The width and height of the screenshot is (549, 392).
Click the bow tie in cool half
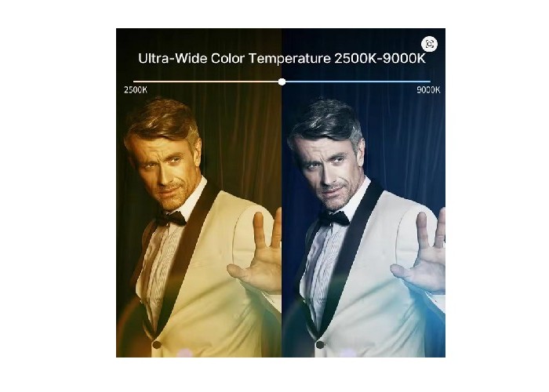pos(334,219)
